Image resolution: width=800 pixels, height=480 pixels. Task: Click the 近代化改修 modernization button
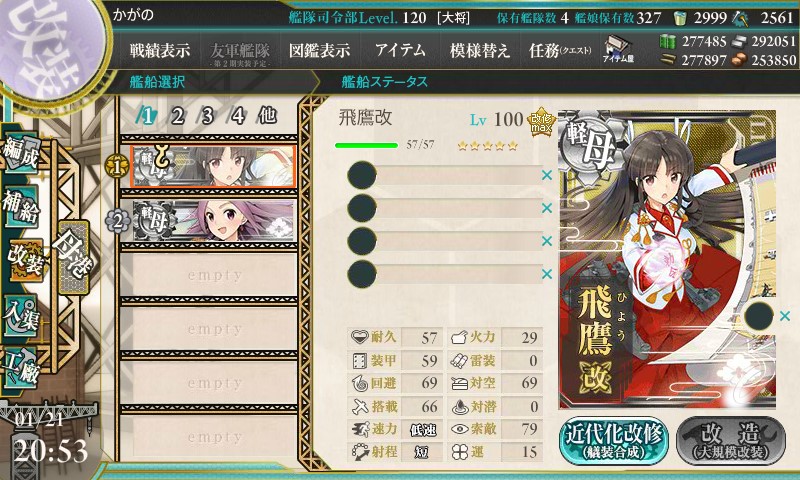pos(614,441)
